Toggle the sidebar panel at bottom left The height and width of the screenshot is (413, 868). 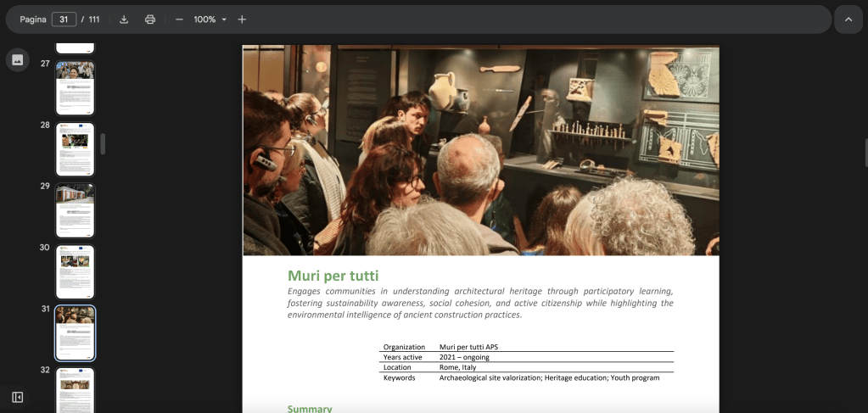(17, 398)
